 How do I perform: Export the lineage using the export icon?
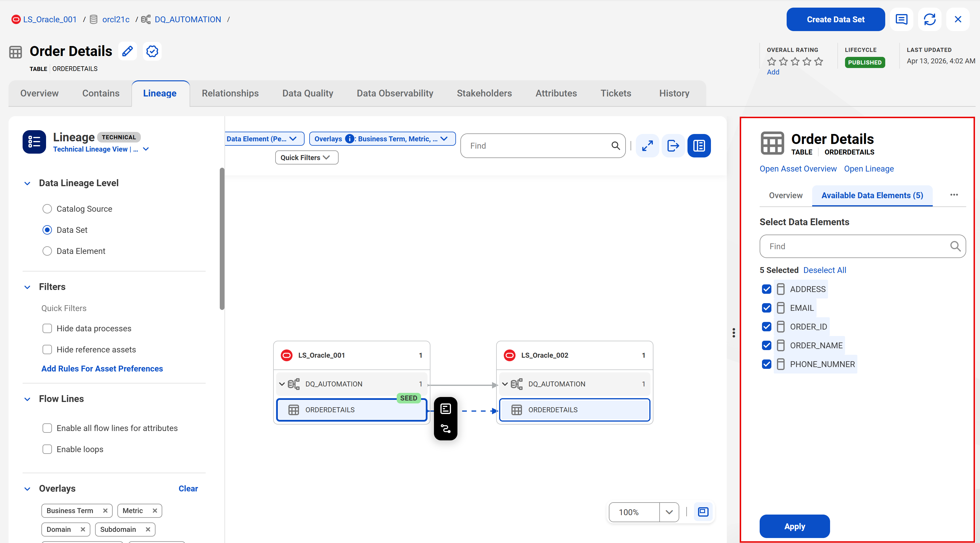pos(673,146)
